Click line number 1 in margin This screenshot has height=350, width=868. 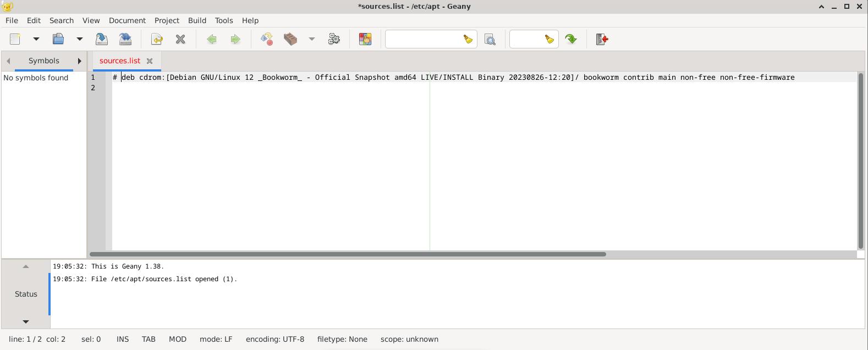93,78
